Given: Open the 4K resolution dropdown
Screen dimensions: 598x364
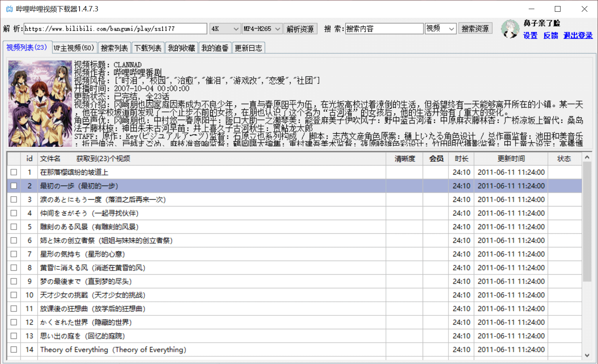Looking at the screenshot, I should click(x=225, y=29).
